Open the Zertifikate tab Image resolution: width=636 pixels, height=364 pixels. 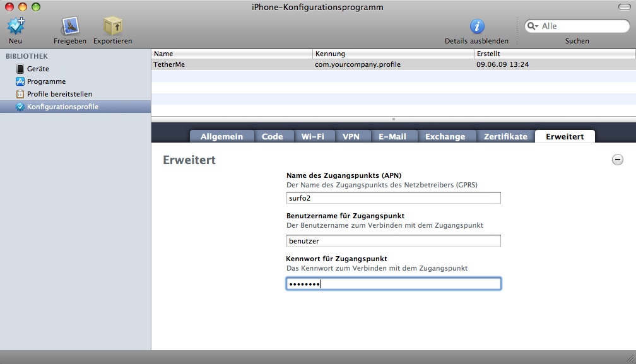tap(505, 136)
